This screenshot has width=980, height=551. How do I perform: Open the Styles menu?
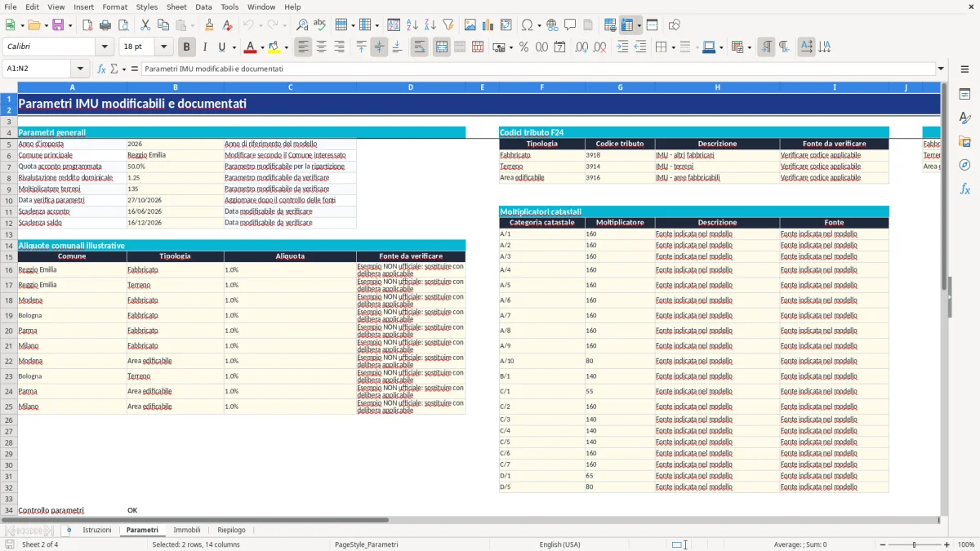coord(147,7)
